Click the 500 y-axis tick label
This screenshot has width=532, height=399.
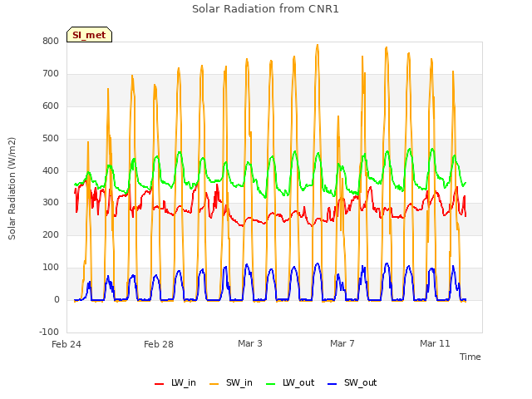(x=51, y=139)
